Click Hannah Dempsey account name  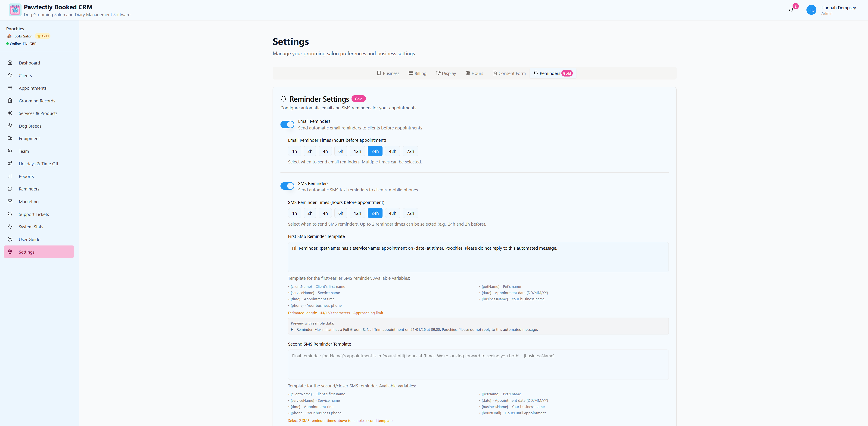[x=838, y=8]
